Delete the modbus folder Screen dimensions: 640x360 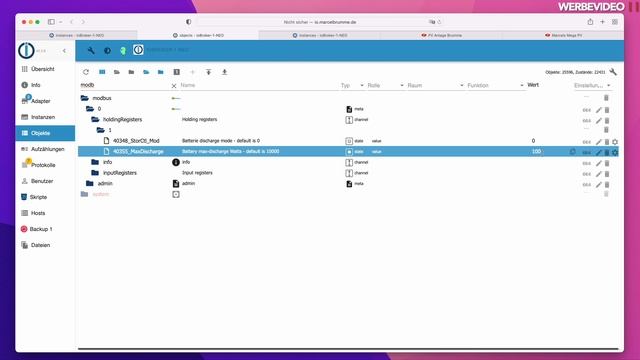606,98
